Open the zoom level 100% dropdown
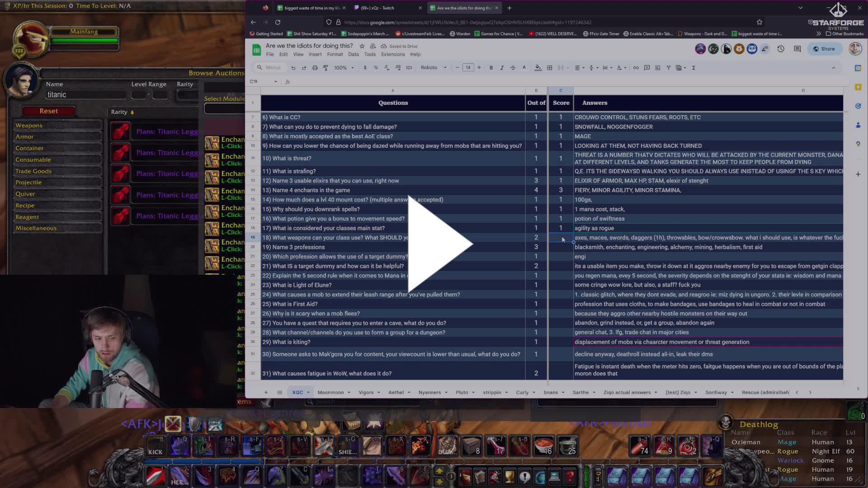Image resolution: width=868 pixels, height=488 pixels. coord(343,67)
